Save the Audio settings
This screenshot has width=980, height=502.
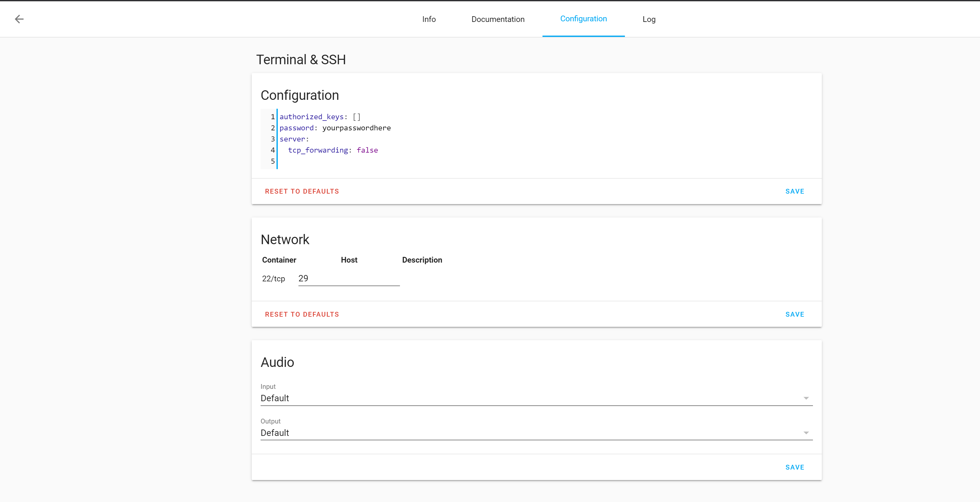(795, 467)
